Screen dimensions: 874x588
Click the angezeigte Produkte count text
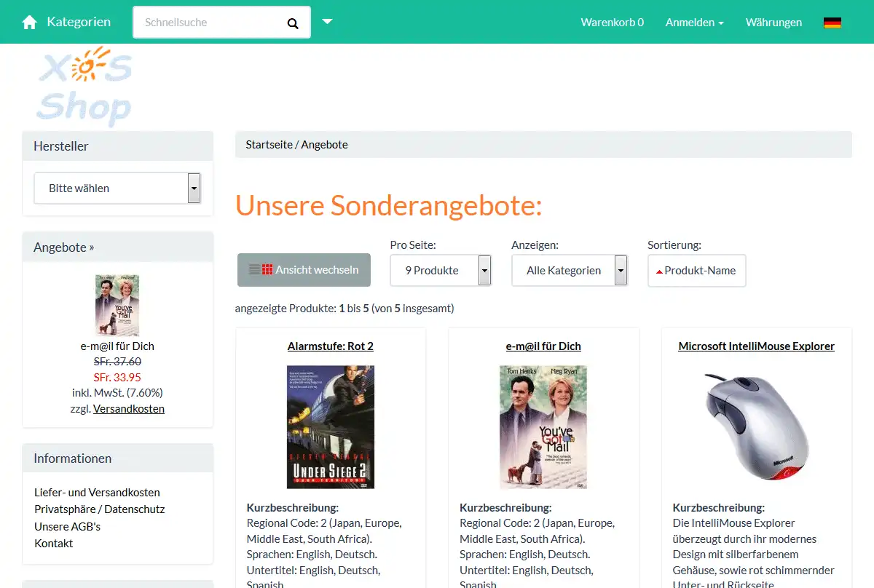[x=345, y=309]
